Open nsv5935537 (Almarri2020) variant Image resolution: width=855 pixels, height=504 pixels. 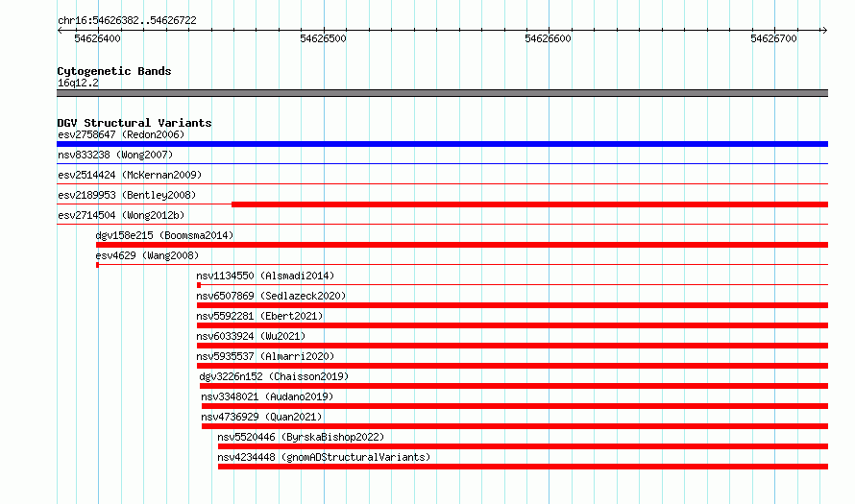click(265, 356)
